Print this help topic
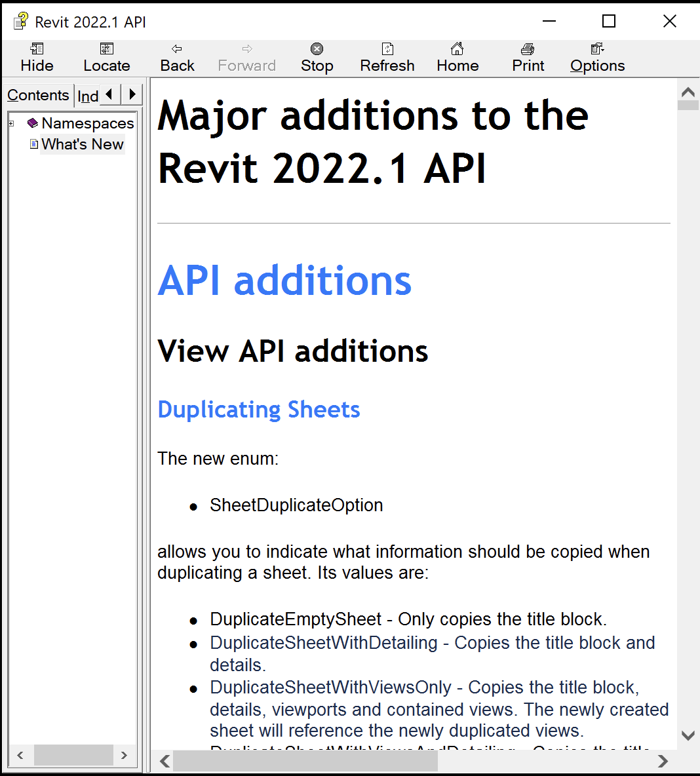700x776 pixels. (528, 48)
